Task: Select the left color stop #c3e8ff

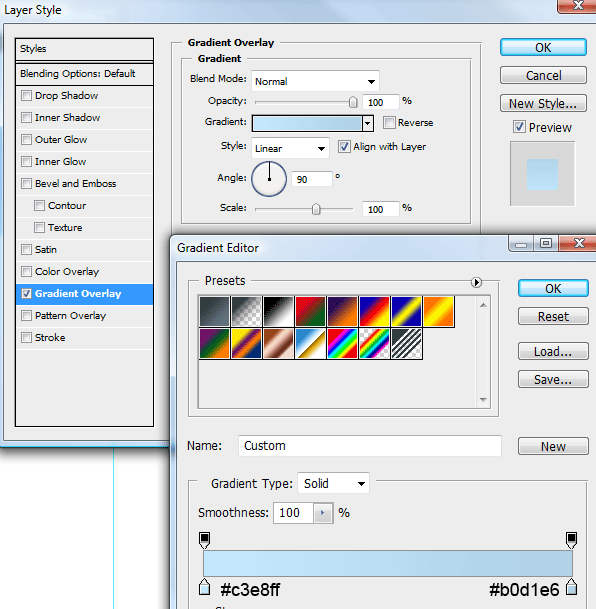Action: coord(204,587)
